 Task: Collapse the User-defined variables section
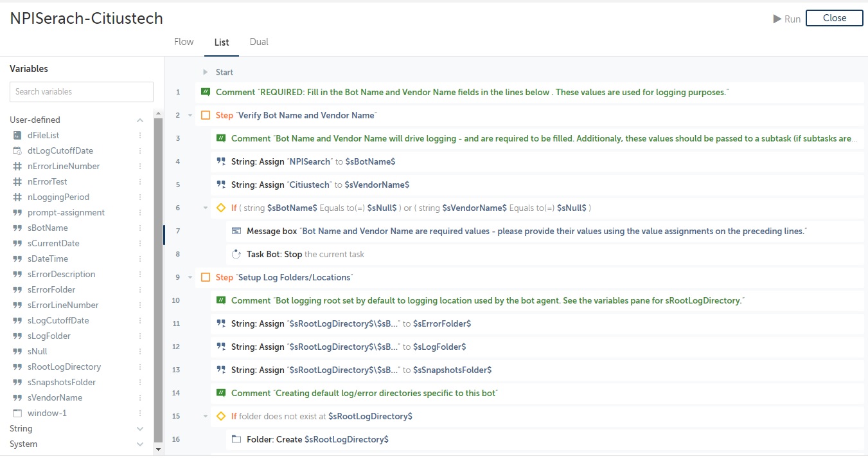click(140, 120)
